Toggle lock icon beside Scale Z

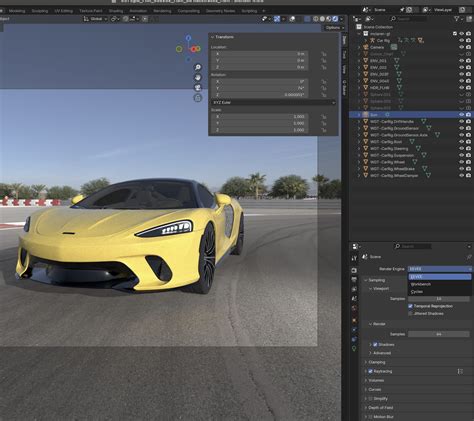click(x=323, y=130)
